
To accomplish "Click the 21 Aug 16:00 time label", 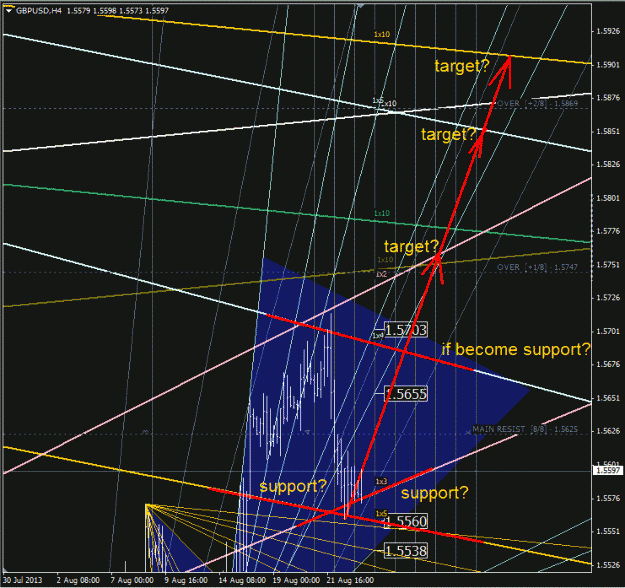I will [350, 580].
